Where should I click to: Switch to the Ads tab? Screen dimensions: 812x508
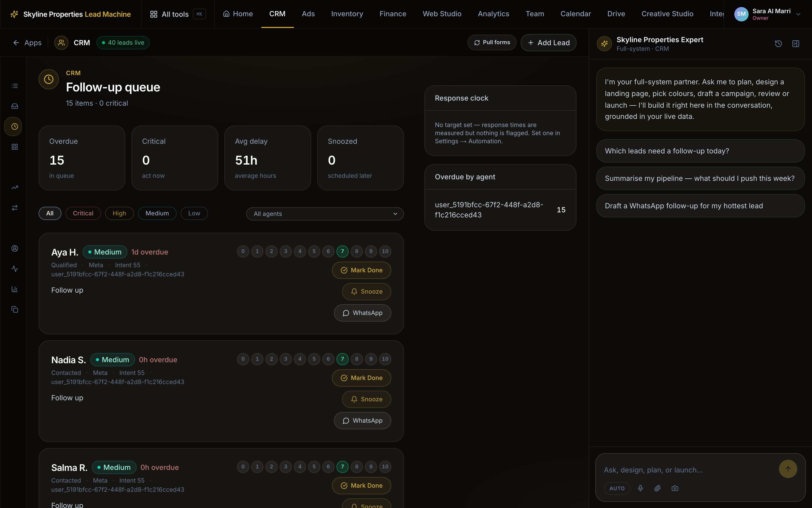pyautogui.click(x=308, y=14)
